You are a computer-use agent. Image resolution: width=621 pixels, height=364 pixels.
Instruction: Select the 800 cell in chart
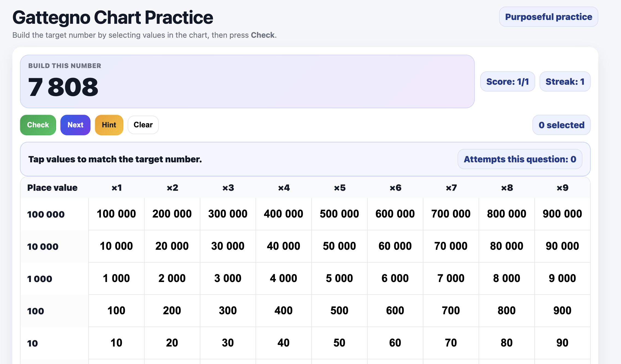[x=506, y=310]
